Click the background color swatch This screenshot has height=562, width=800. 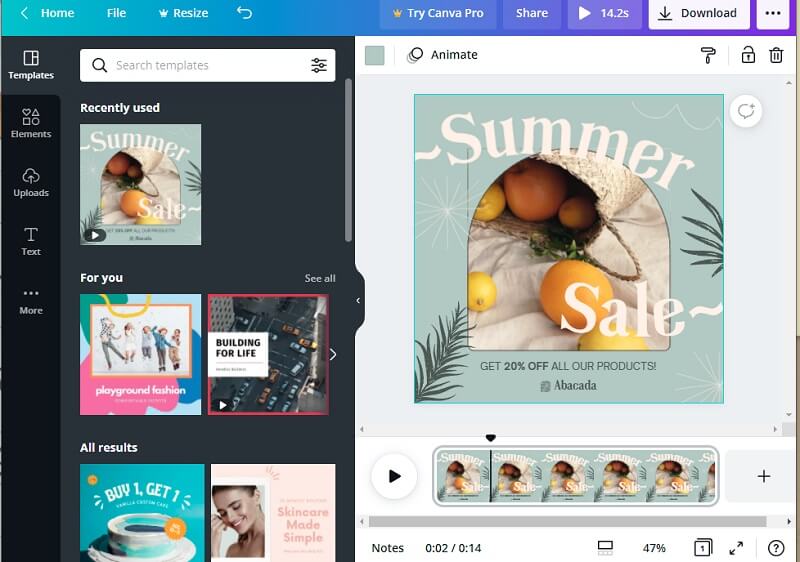(x=374, y=55)
